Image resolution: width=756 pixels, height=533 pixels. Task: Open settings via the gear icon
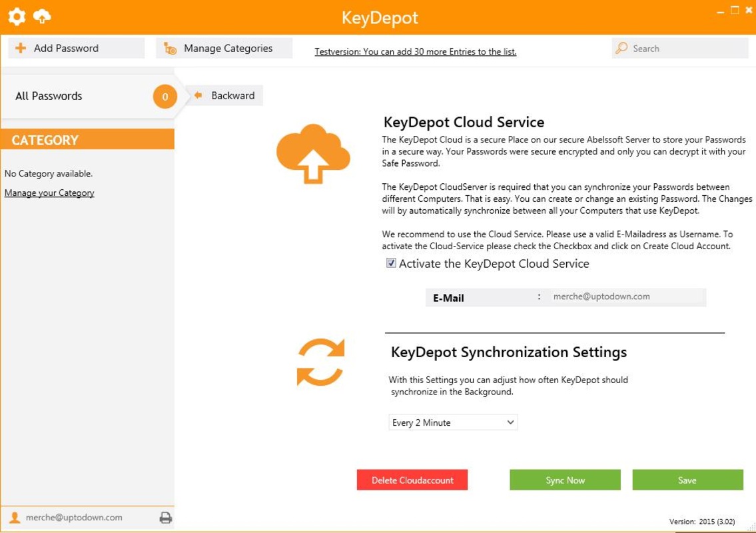click(x=17, y=15)
